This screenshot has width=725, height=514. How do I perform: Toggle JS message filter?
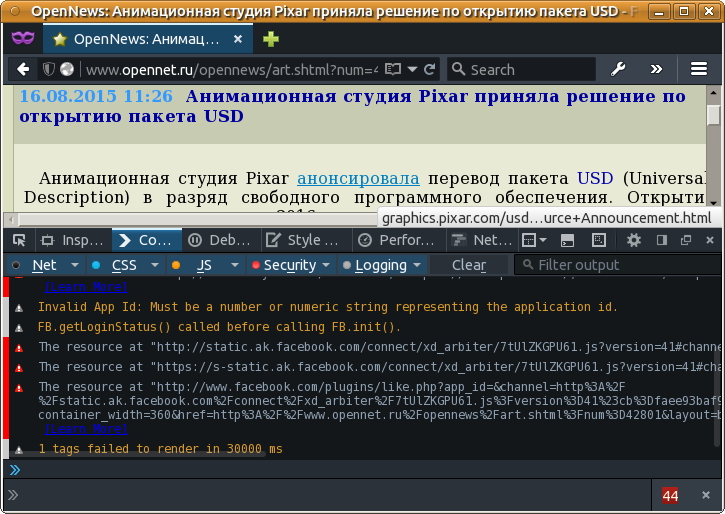pos(197,265)
